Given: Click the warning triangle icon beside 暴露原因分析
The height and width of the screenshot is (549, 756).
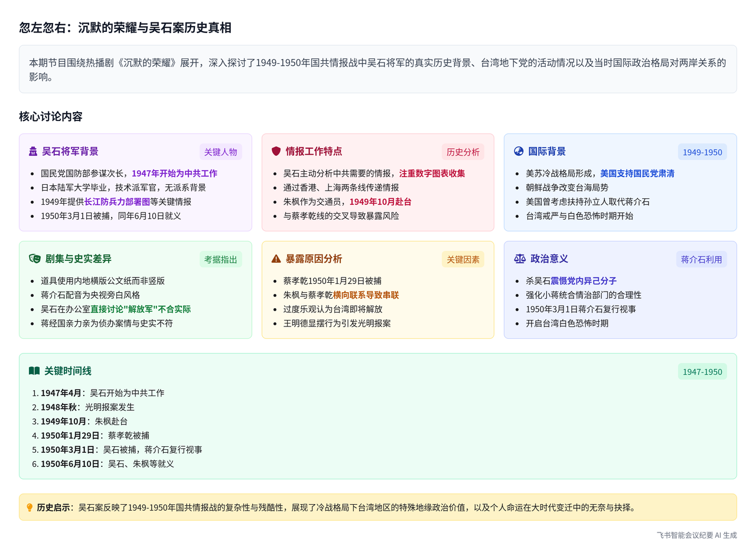Looking at the screenshot, I should pyautogui.click(x=276, y=259).
